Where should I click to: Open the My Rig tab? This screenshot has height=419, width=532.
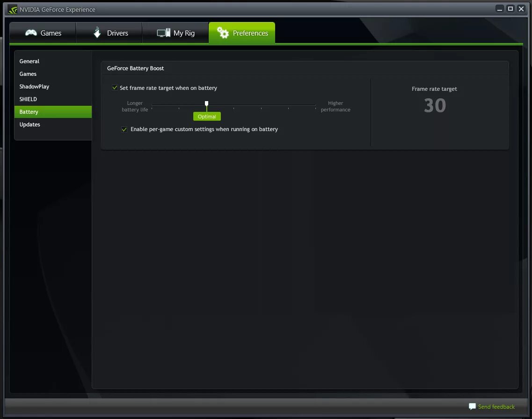[x=175, y=33]
